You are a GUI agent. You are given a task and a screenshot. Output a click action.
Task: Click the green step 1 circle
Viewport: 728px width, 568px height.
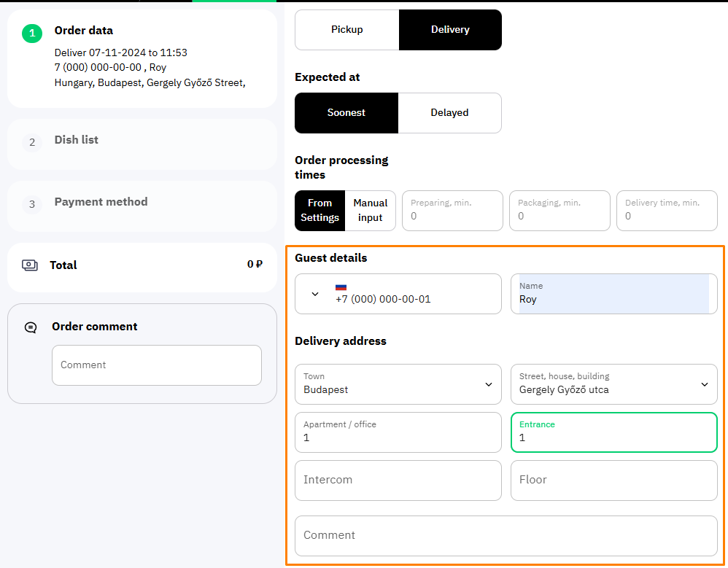pos(32,33)
